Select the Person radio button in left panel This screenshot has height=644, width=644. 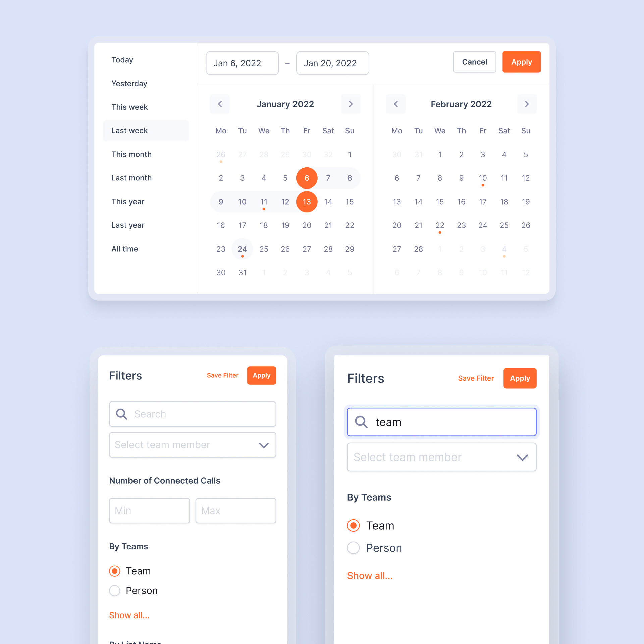(115, 590)
